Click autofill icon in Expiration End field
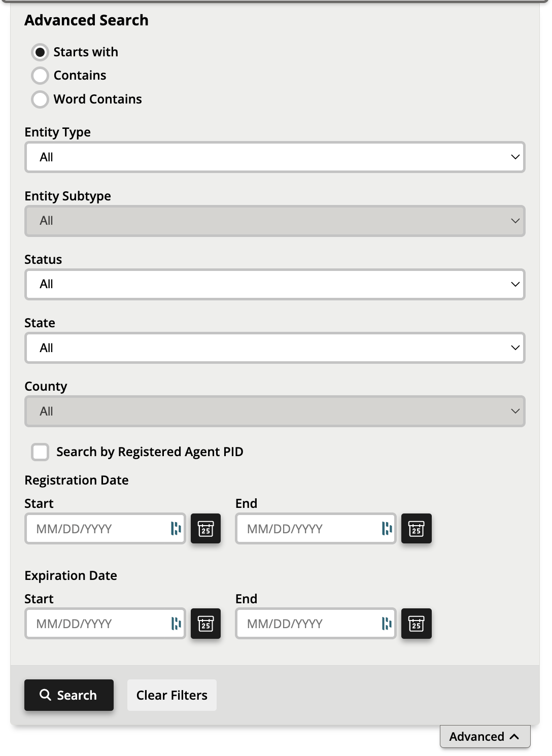This screenshot has height=756, width=552. [387, 624]
